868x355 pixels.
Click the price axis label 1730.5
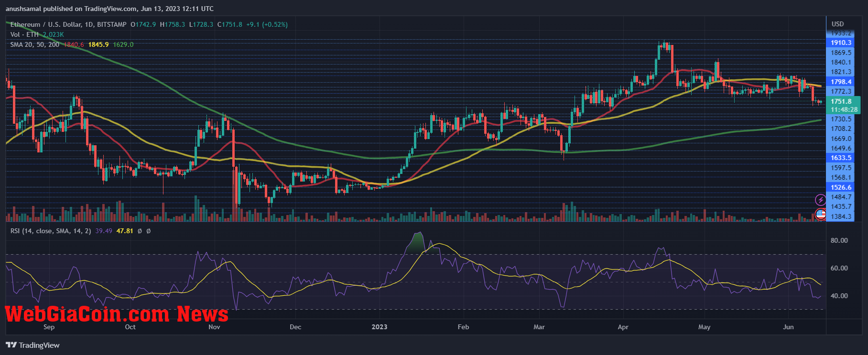tap(841, 119)
